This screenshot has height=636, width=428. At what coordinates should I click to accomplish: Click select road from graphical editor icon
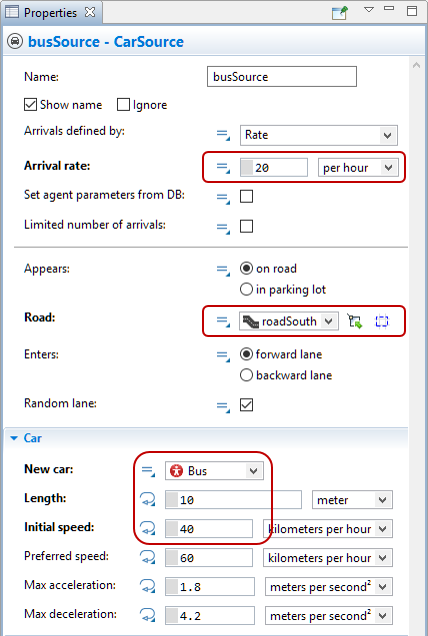(355, 322)
